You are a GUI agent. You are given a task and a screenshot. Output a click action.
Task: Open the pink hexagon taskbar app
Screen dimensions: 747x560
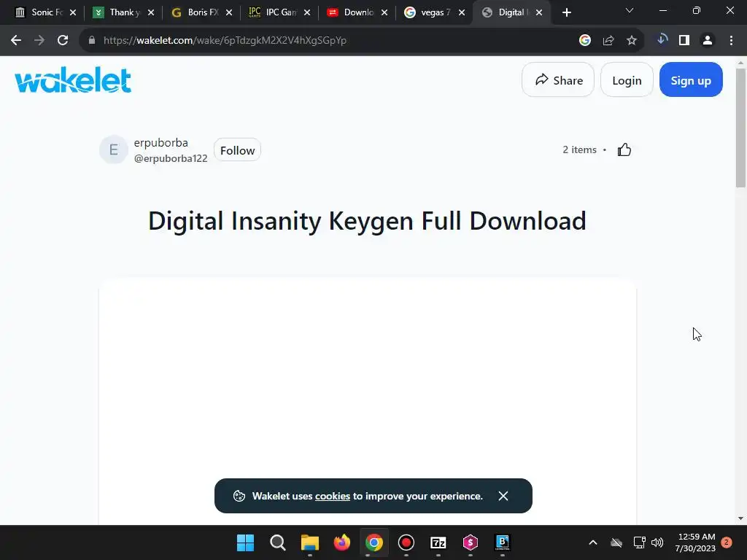pos(471,542)
